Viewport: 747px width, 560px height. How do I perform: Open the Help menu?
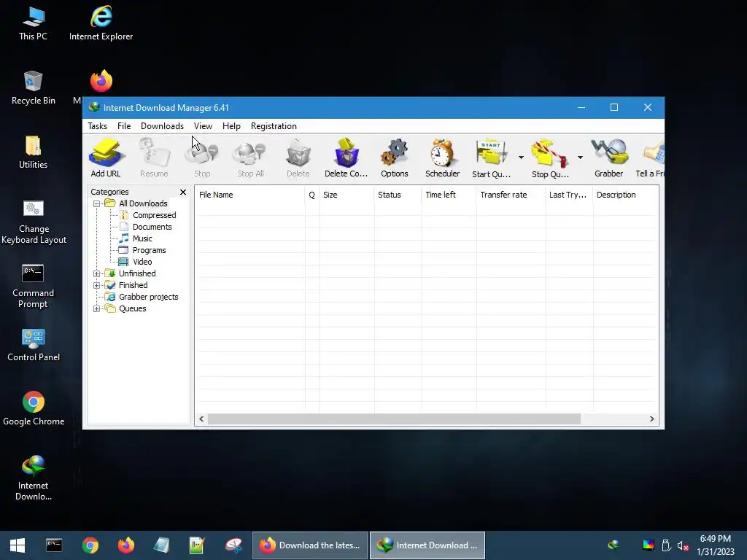231,125
